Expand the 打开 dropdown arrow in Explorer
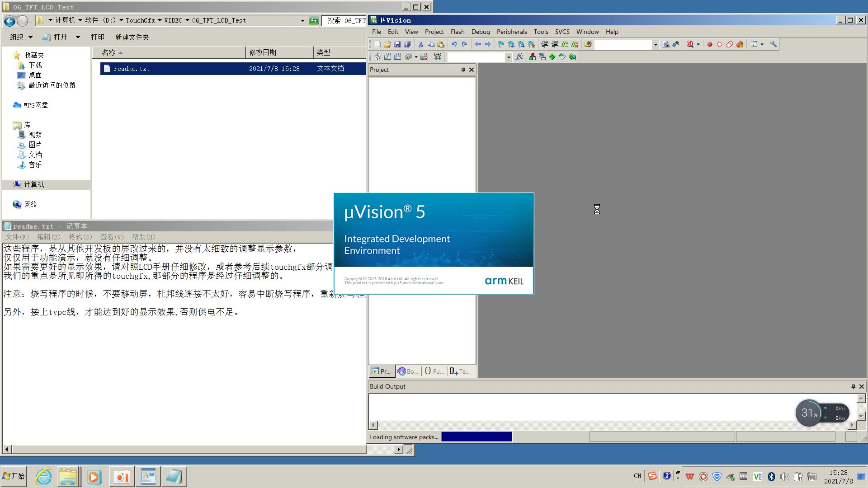Image resolution: width=868 pixels, height=488 pixels. (78, 37)
